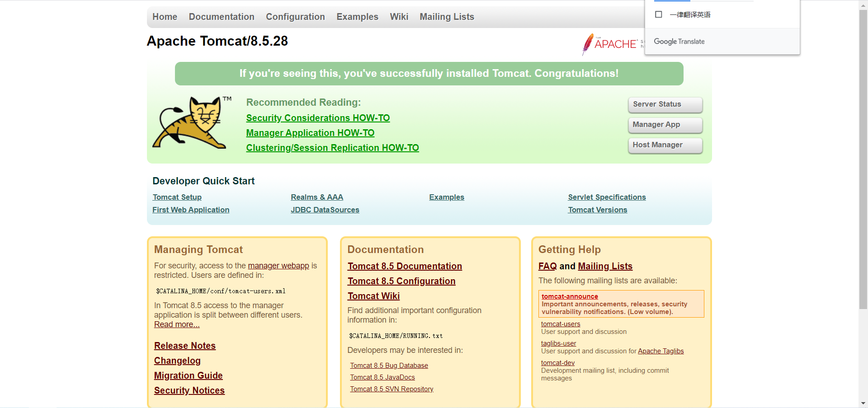
Task: Open Clustering/Session Replication HOW-TO link
Action: pos(332,148)
